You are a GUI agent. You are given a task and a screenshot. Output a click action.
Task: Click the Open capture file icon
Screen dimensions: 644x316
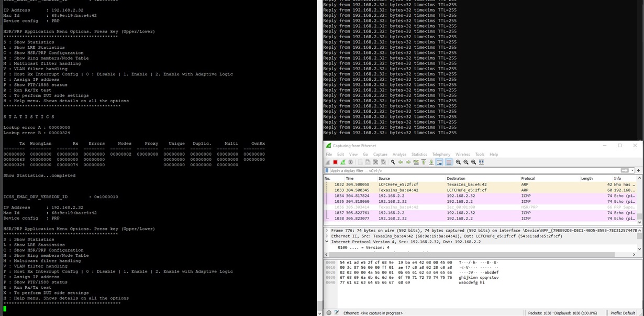pos(360,162)
